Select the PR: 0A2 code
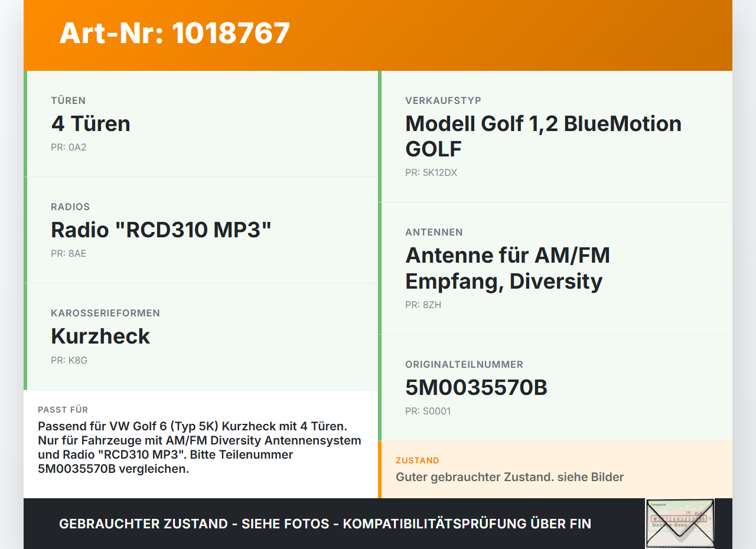This screenshot has width=756, height=549. pos(69,147)
